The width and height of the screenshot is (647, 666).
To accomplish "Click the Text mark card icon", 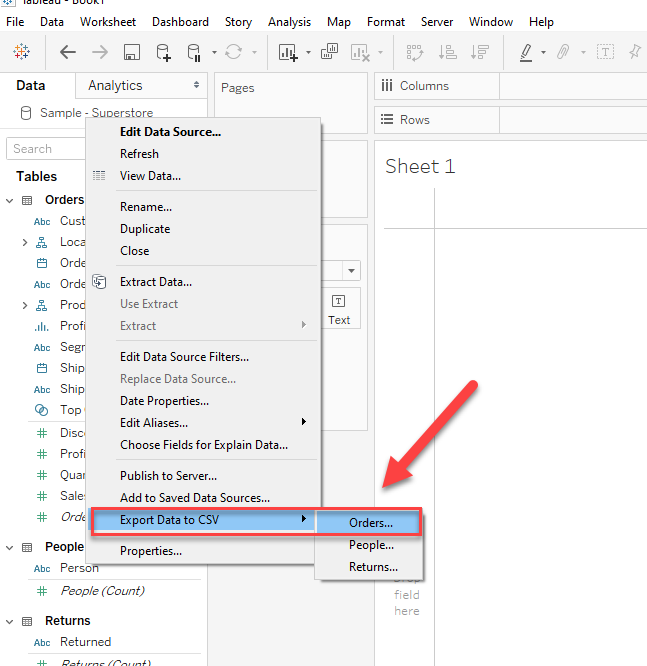I will [339, 302].
